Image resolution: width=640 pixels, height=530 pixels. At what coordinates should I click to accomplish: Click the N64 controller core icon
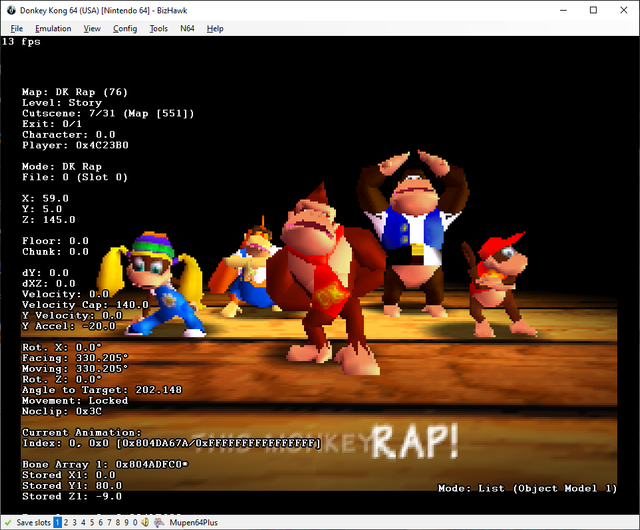click(x=159, y=522)
